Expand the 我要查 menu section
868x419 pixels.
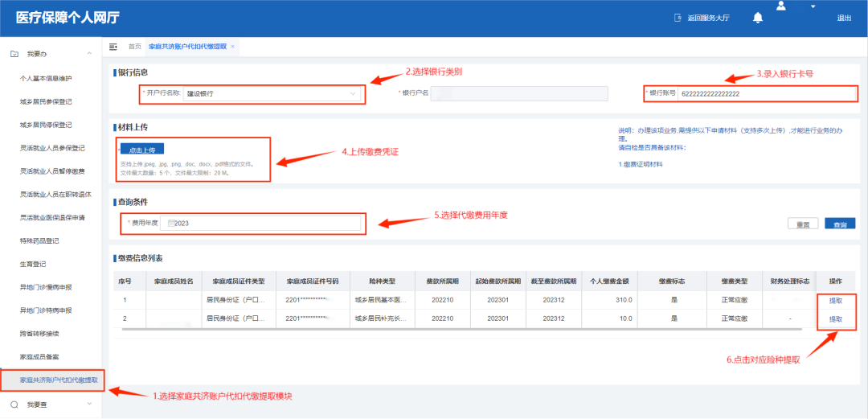click(x=88, y=405)
